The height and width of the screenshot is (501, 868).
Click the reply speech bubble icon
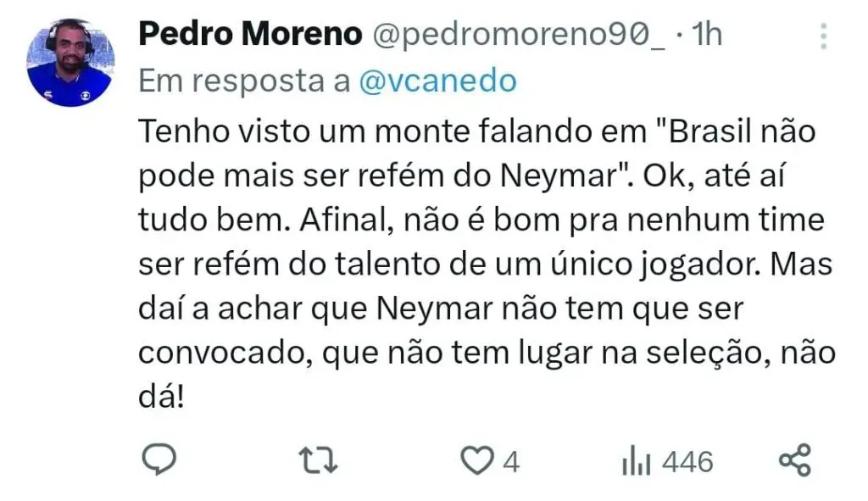pyautogui.click(x=158, y=461)
